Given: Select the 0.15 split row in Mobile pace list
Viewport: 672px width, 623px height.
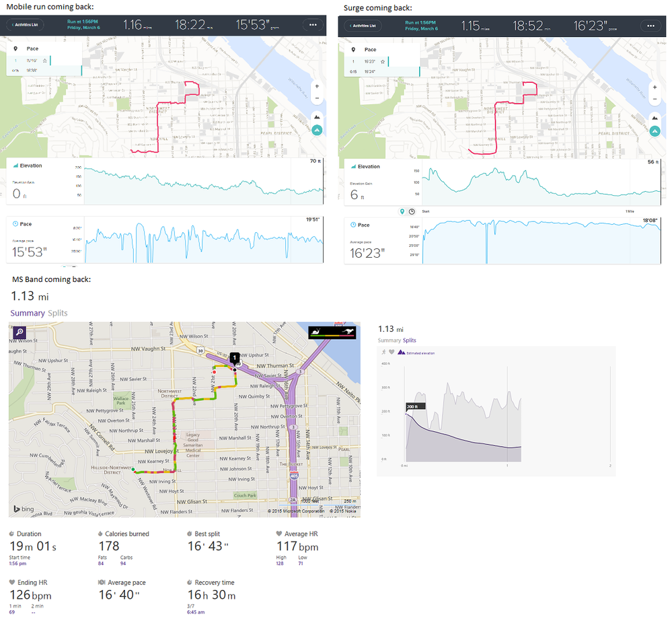Looking at the screenshot, I should pyautogui.click(x=44, y=71).
